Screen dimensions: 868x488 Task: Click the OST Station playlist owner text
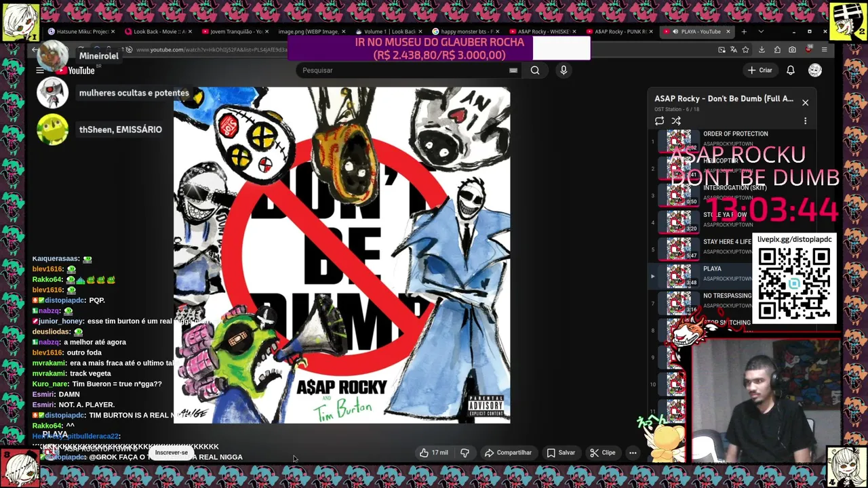(668, 110)
